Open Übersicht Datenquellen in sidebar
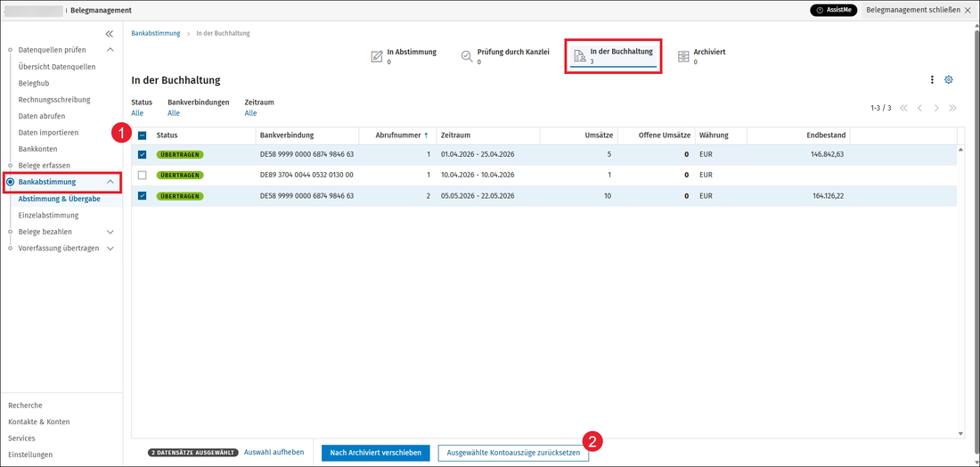This screenshot has height=467, width=980. click(x=57, y=66)
